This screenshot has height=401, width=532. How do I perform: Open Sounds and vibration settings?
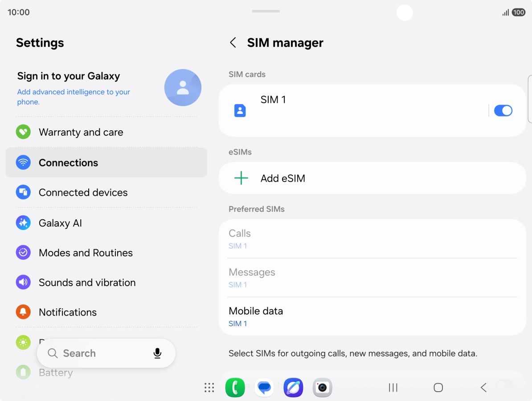point(106,282)
